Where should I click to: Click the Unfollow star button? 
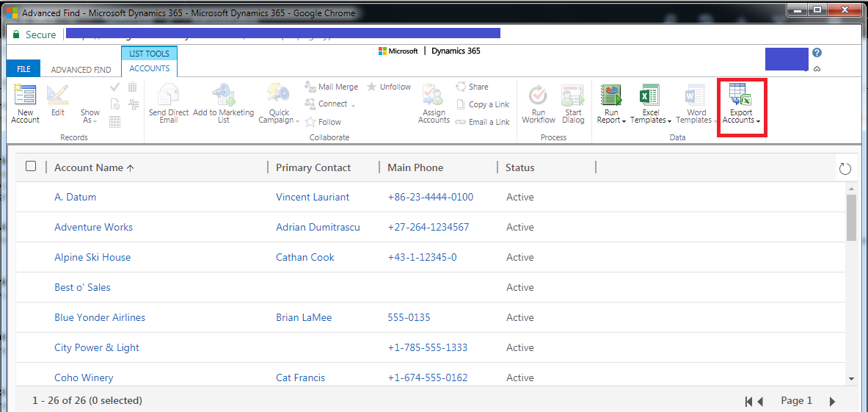[x=389, y=87]
